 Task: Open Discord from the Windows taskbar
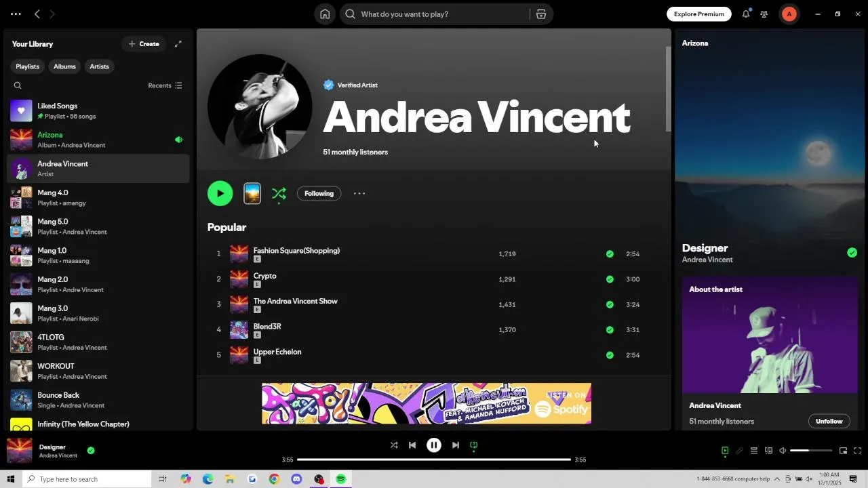[x=296, y=479]
